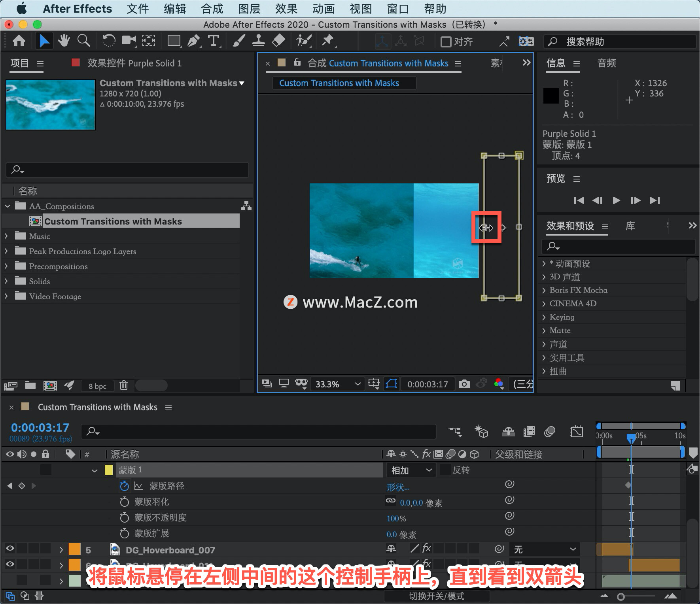
Task: Click the 搜索帮助 search field
Action: click(x=620, y=42)
